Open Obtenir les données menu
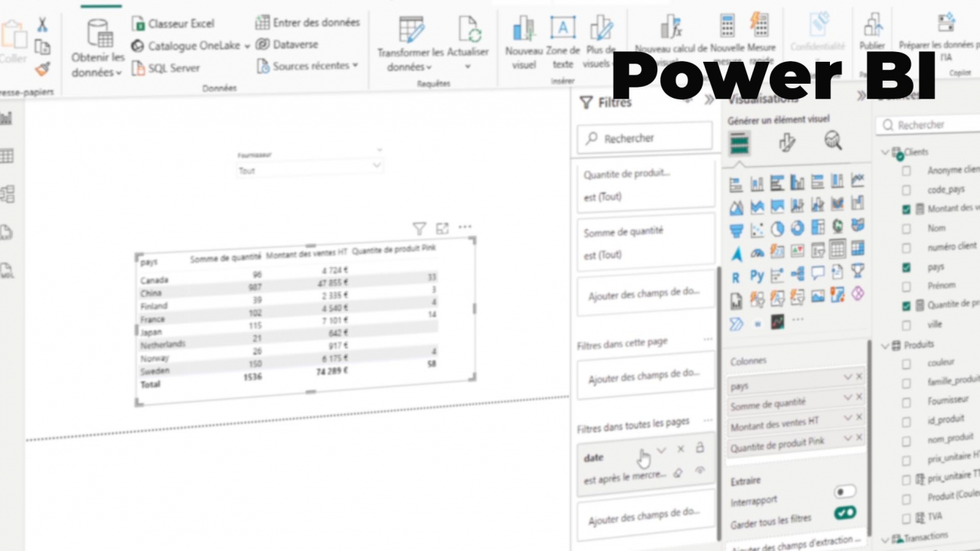This screenshot has height=551, width=980. 98,50
